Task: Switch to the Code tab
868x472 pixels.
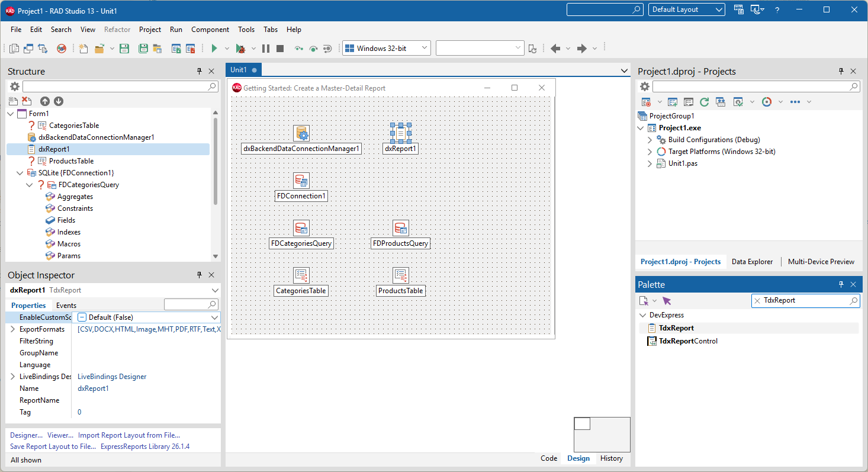Action: tap(549, 458)
